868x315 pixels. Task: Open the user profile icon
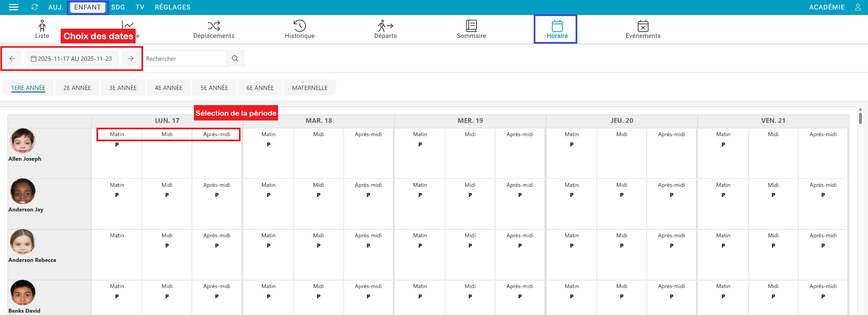point(858,7)
